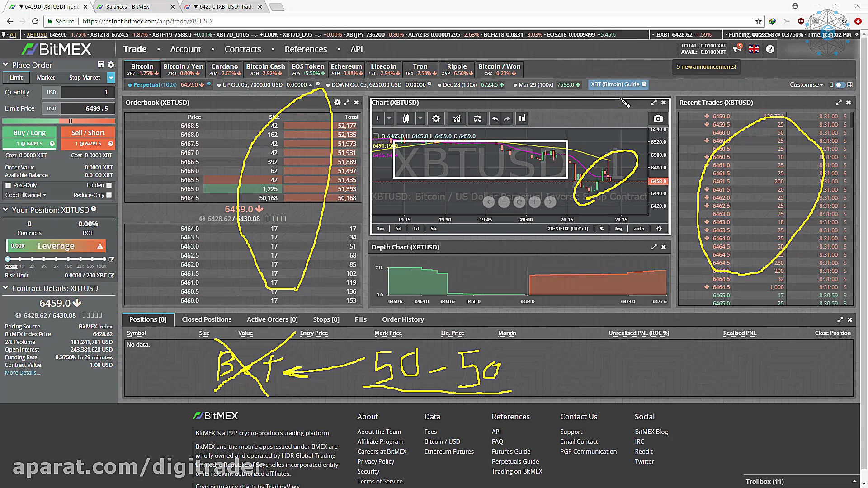This screenshot has width=868, height=488.
Task: Collapse Your Position: XBTUSD section
Action: [x=5, y=210]
